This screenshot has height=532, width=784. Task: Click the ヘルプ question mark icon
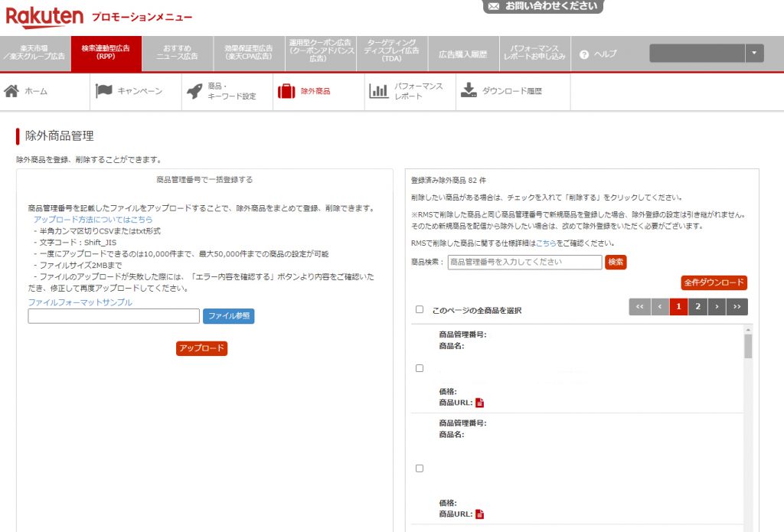click(583, 53)
